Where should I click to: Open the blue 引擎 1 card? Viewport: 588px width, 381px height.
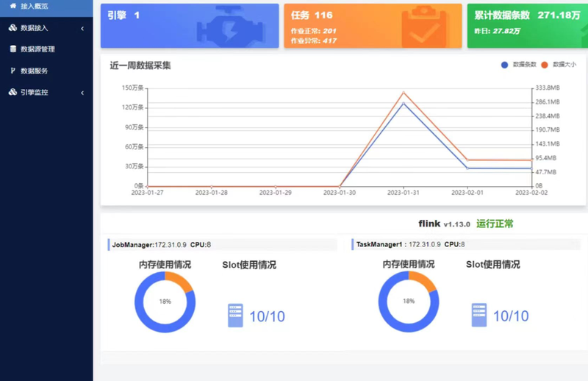tap(190, 26)
